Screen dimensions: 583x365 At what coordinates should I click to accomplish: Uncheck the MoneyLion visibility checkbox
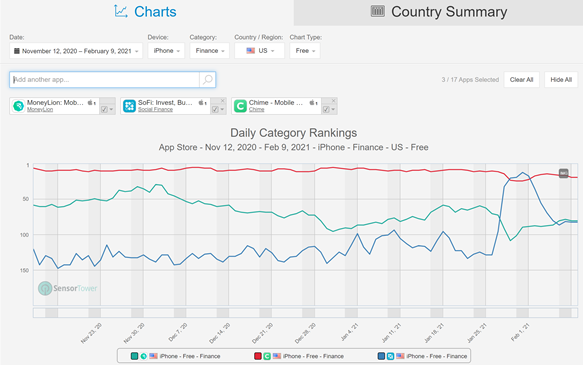pos(104,109)
